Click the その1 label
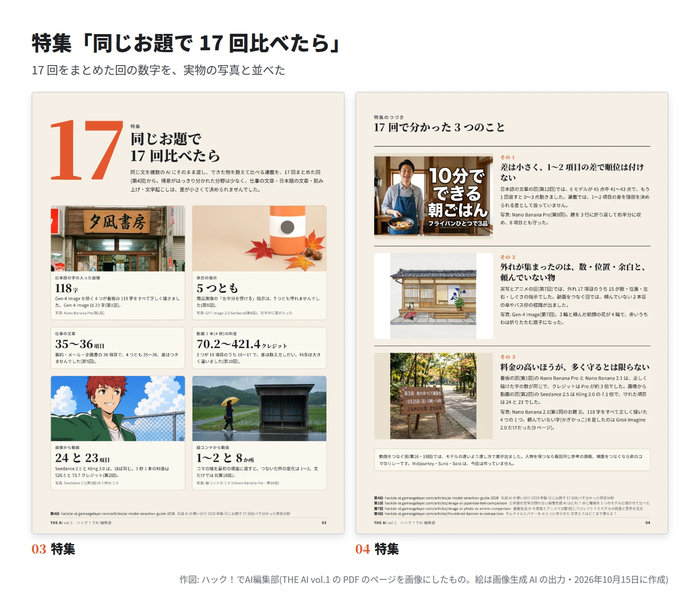The width and height of the screenshot is (700, 610). tap(507, 157)
